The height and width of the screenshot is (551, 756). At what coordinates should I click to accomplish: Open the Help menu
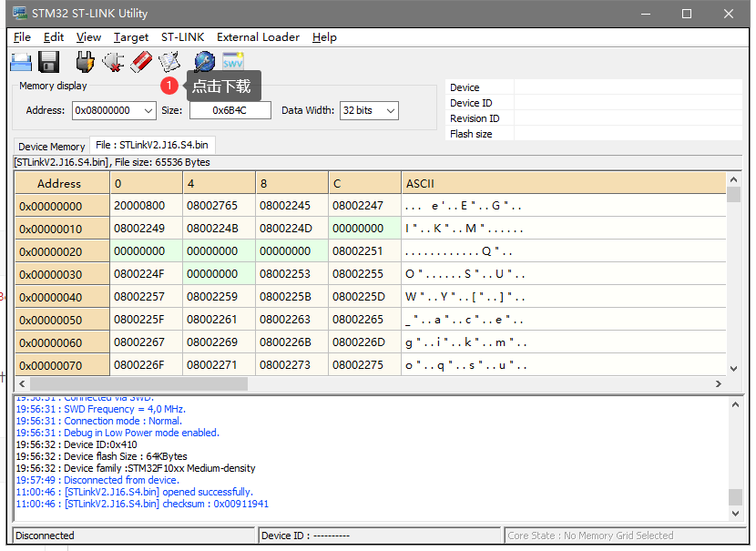(x=324, y=37)
